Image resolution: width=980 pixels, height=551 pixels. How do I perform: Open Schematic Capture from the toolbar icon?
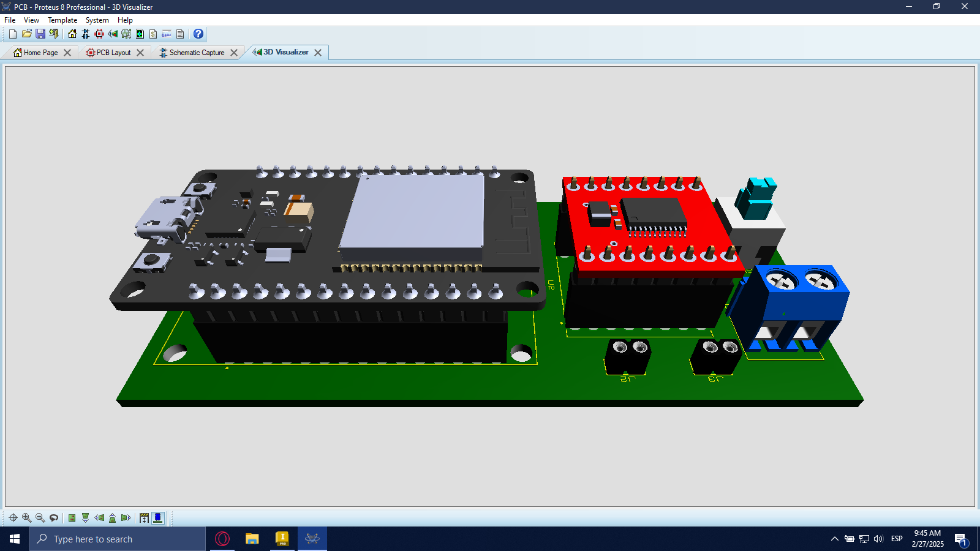pyautogui.click(x=86, y=34)
